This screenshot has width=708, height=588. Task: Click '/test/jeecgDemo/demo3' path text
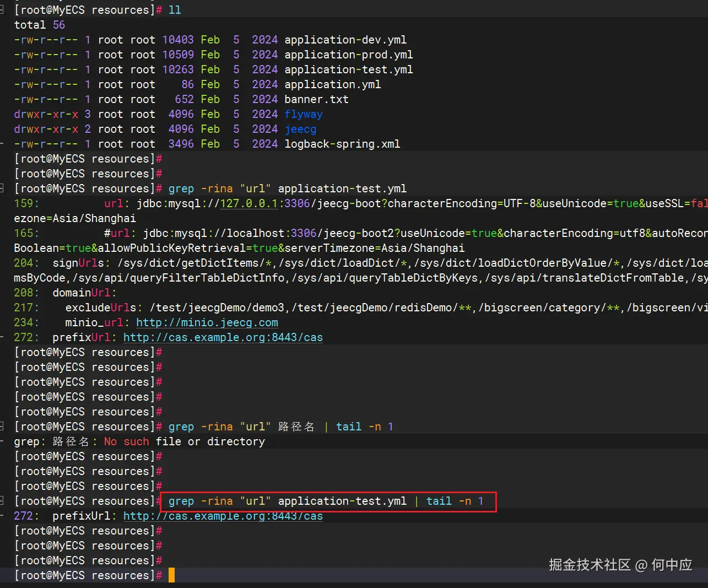coord(217,308)
